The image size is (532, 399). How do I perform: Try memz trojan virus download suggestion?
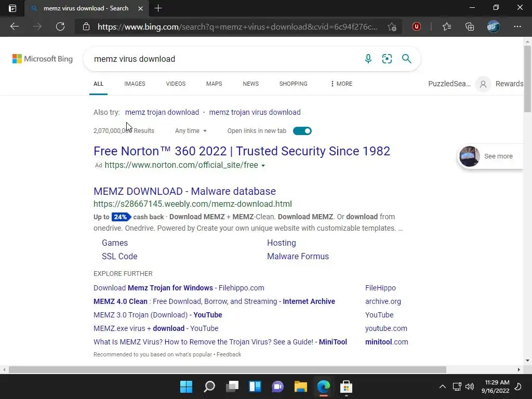255,112
